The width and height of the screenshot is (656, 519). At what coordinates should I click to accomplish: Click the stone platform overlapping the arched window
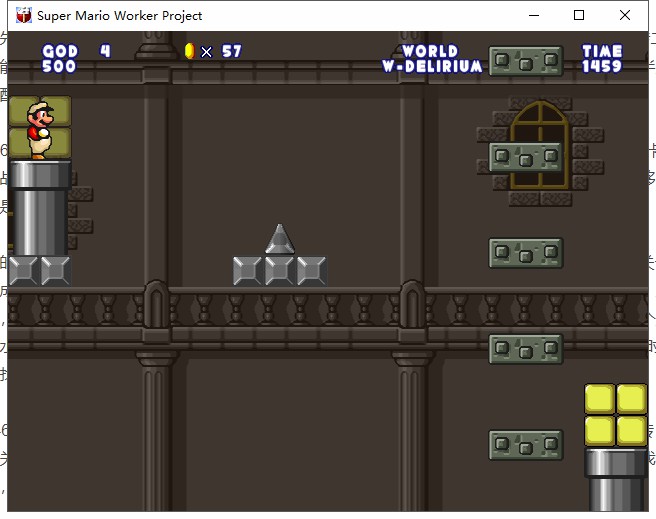(x=526, y=157)
